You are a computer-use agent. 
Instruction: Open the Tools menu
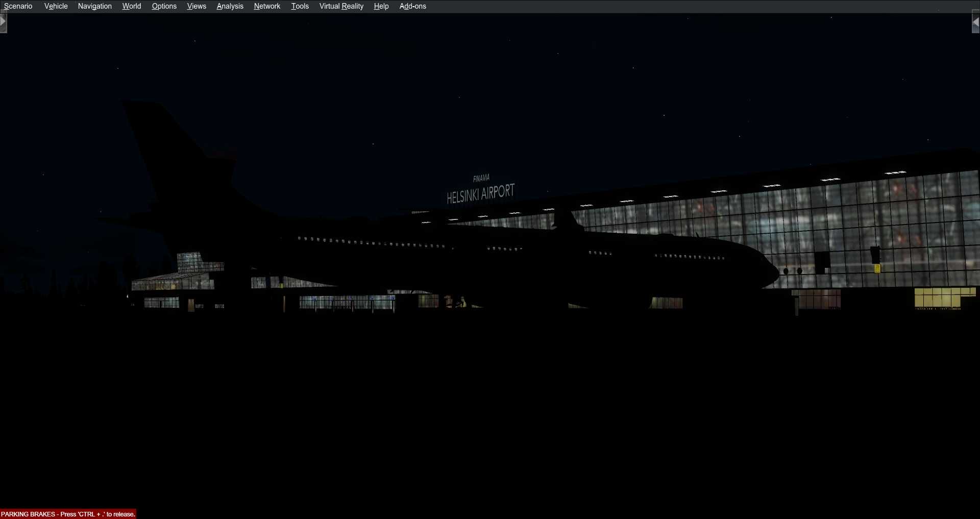click(300, 6)
